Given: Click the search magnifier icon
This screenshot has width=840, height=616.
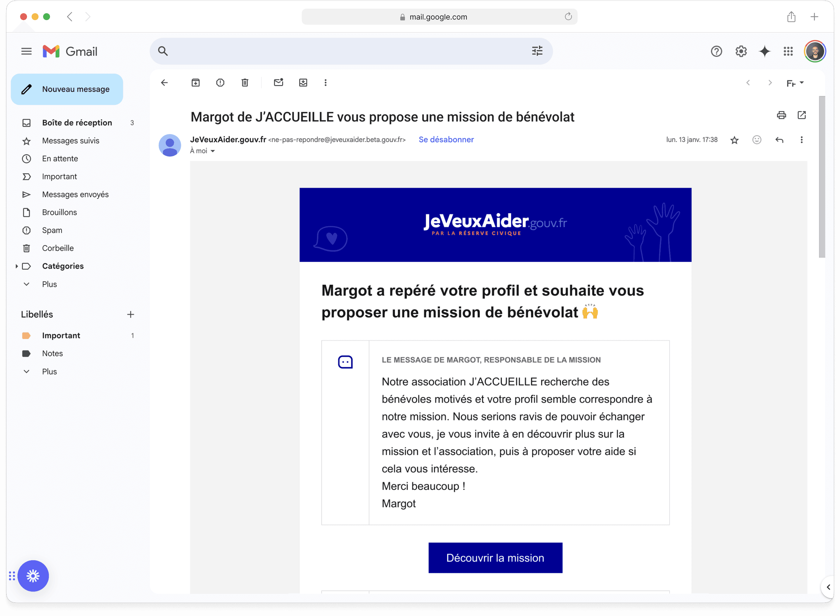Looking at the screenshot, I should pyautogui.click(x=163, y=51).
